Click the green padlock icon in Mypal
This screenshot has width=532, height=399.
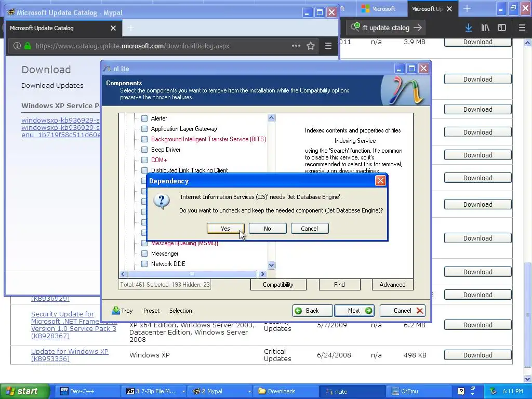pos(28,46)
